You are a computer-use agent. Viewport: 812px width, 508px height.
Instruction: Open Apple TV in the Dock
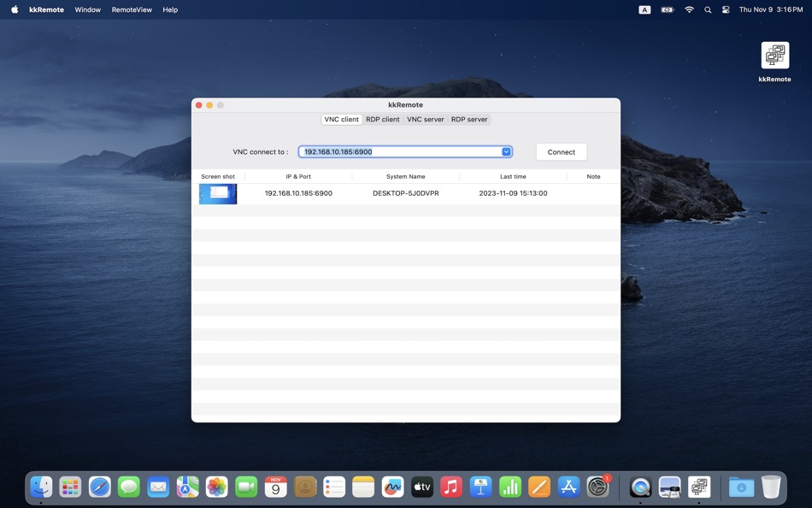pyautogui.click(x=422, y=487)
